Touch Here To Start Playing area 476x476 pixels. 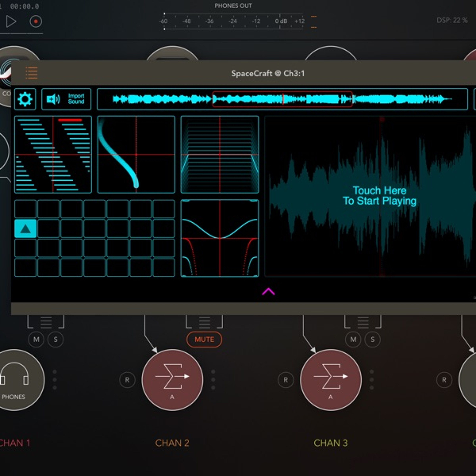click(x=379, y=196)
